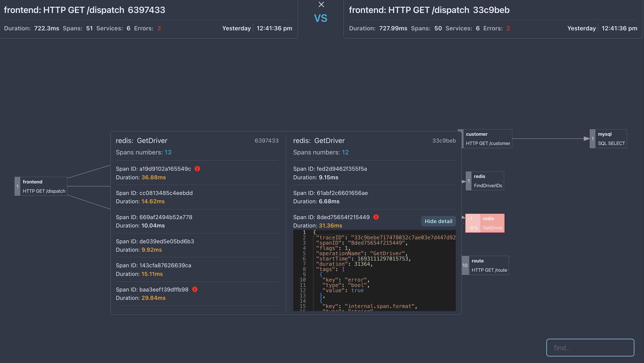
Task: Click traceID line in JSON detail
Action: click(x=386, y=237)
